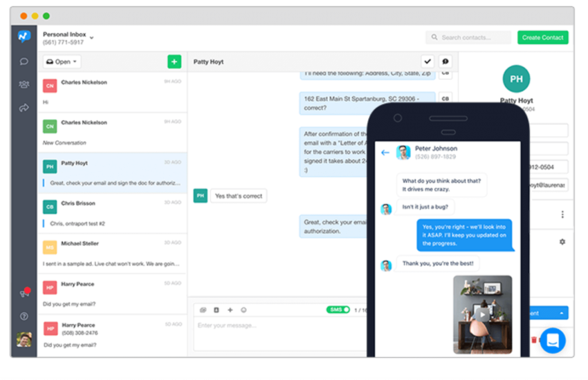Open the Open status filter dropdown
Viewport: 588px width, 380px height.
[x=63, y=61]
